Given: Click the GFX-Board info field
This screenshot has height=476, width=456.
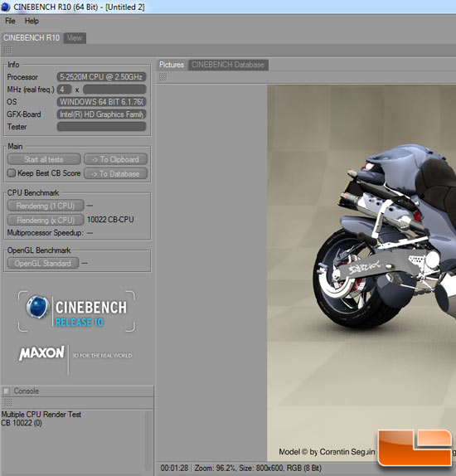Looking at the screenshot, I should (101, 114).
